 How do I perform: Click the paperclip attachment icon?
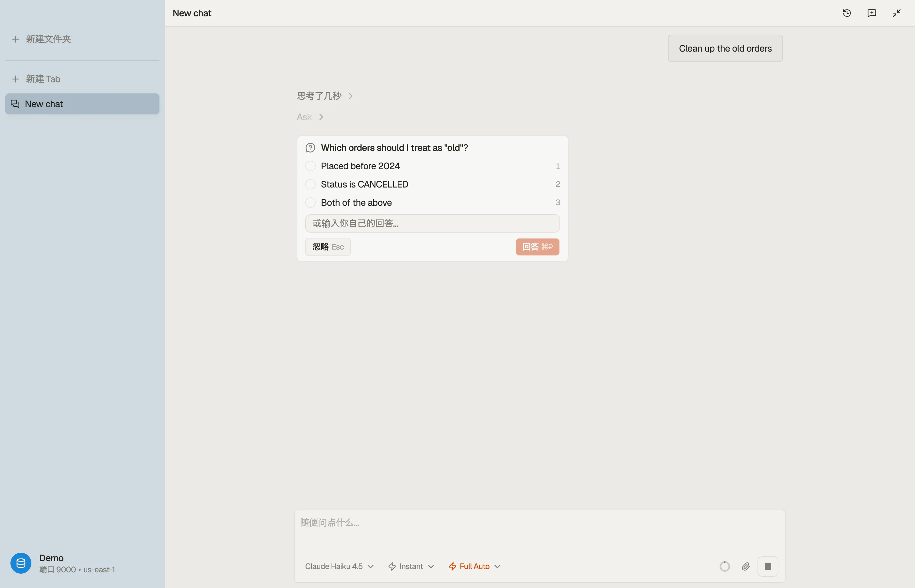[x=745, y=566]
